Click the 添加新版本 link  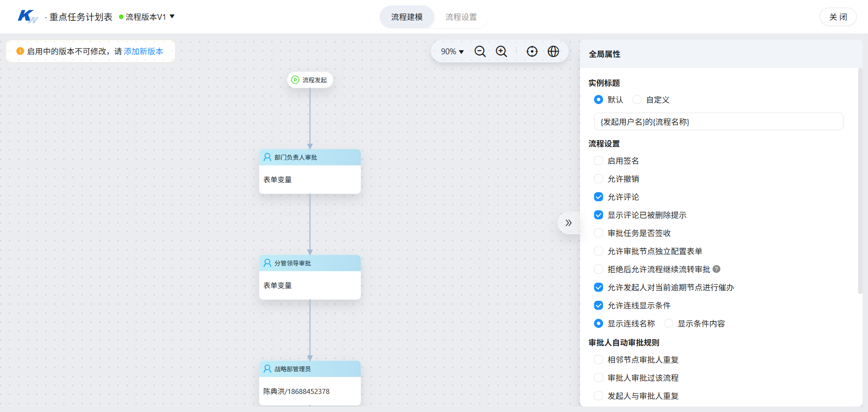(x=143, y=51)
